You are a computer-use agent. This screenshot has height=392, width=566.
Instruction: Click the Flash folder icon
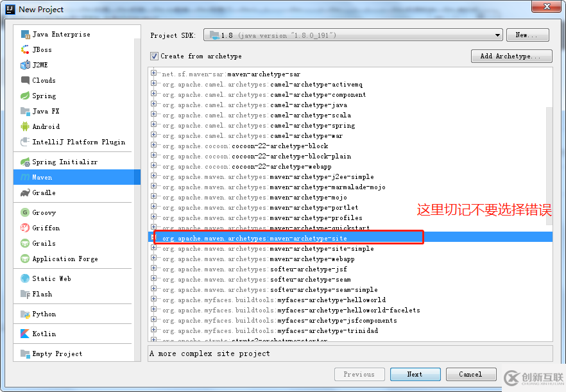[25, 294]
